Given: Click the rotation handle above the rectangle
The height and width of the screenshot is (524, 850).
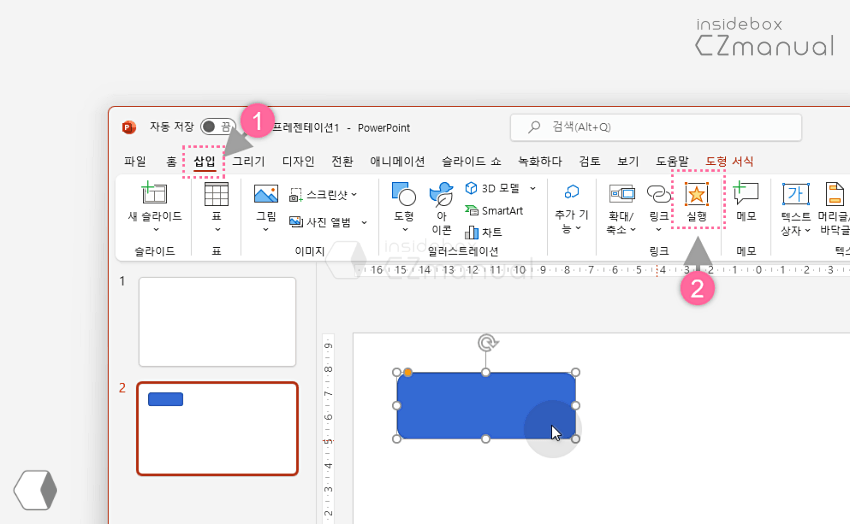Looking at the screenshot, I should (487, 342).
